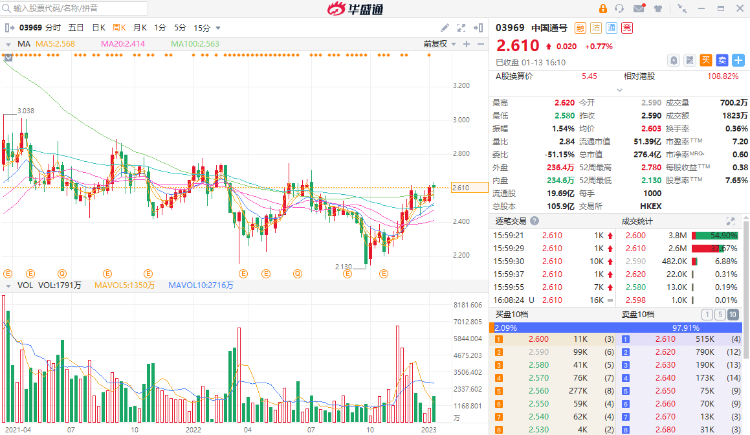Click the MAVOL5:1350万 label
Image resolution: width=750 pixels, height=435 pixels.
(x=124, y=285)
